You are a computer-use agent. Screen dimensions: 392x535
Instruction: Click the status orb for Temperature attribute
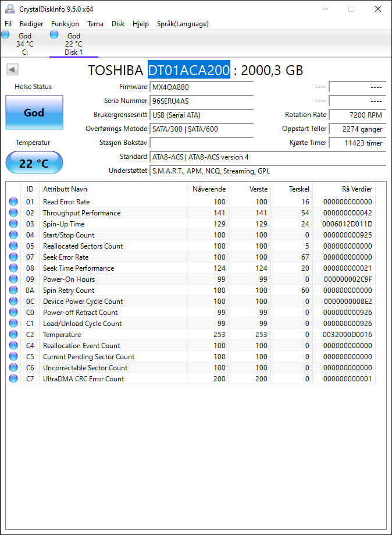[x=13, y=334]
